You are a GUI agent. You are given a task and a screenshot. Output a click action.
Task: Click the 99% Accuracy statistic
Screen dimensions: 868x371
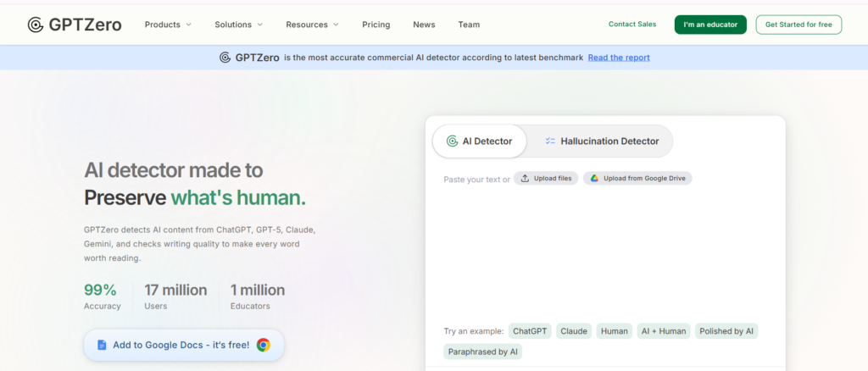(x=102, y=296)
